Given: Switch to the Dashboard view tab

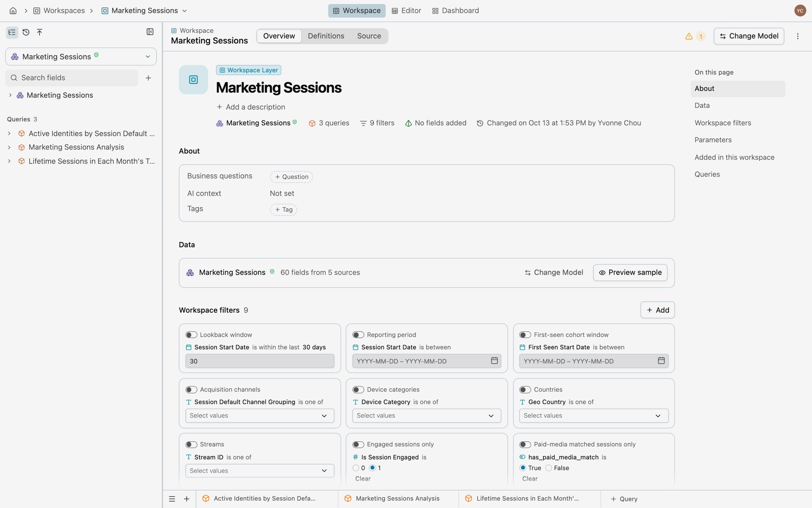Looking at the screenshot, I should click(455, 10).
